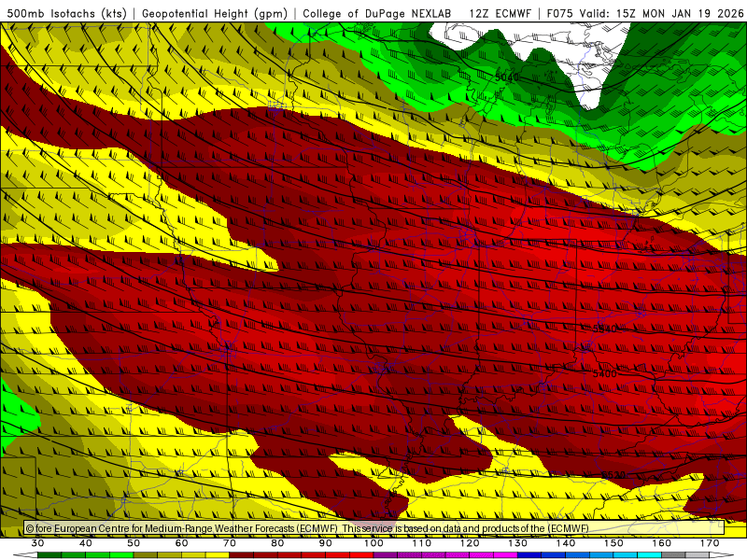Click the 60 value on the color scale
Screen dimensions: 747x560
(181, 543)
